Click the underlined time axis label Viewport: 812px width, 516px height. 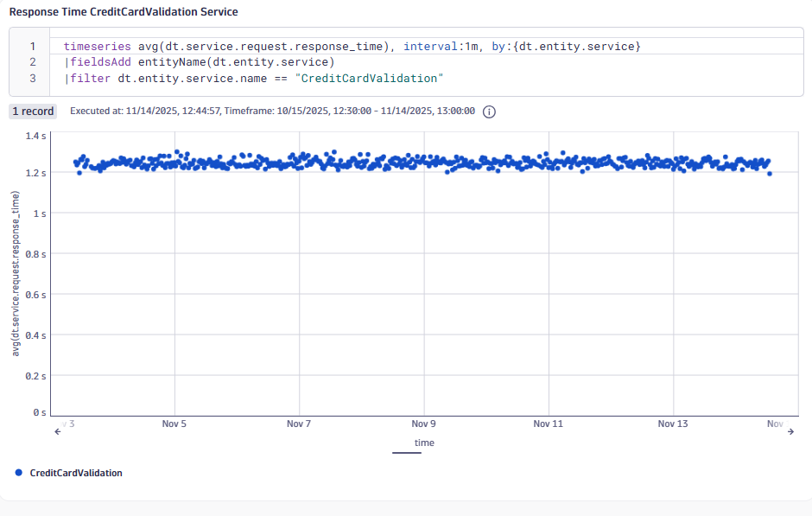pos(424,443)
